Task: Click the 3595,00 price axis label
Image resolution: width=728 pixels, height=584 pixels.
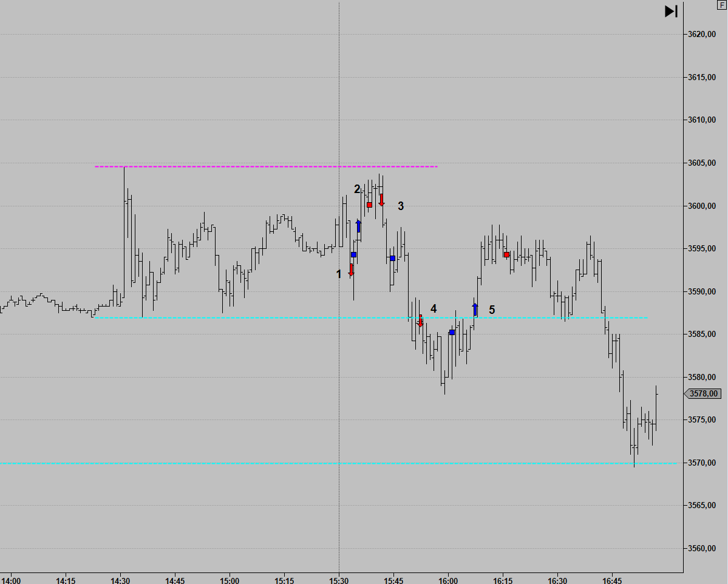Action: 701,248
